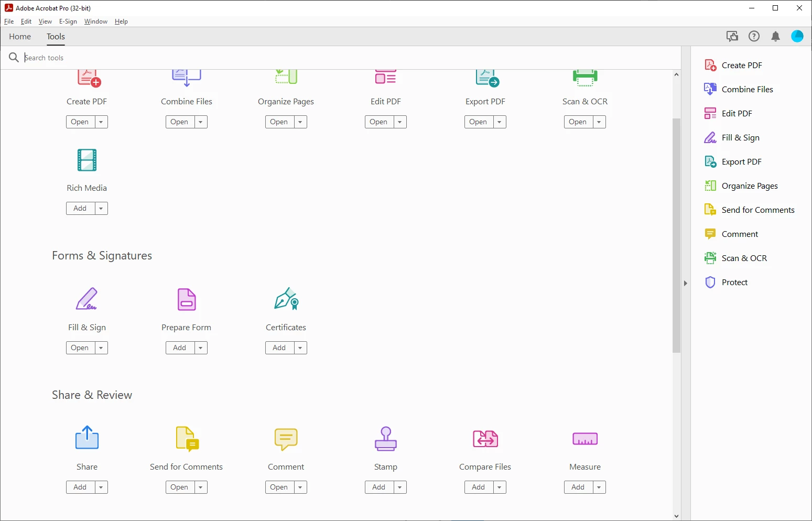This screenshot has height=521, width=812.
Task: Switch to the Tools tab
Action: 56,37
